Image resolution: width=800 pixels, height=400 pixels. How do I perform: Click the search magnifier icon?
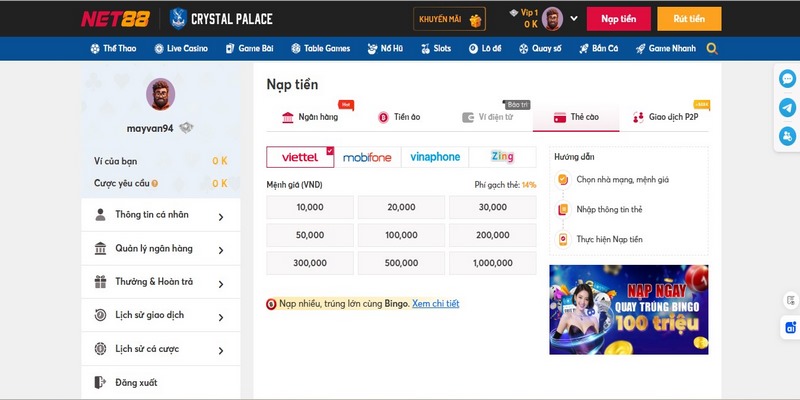coord(712,49)
